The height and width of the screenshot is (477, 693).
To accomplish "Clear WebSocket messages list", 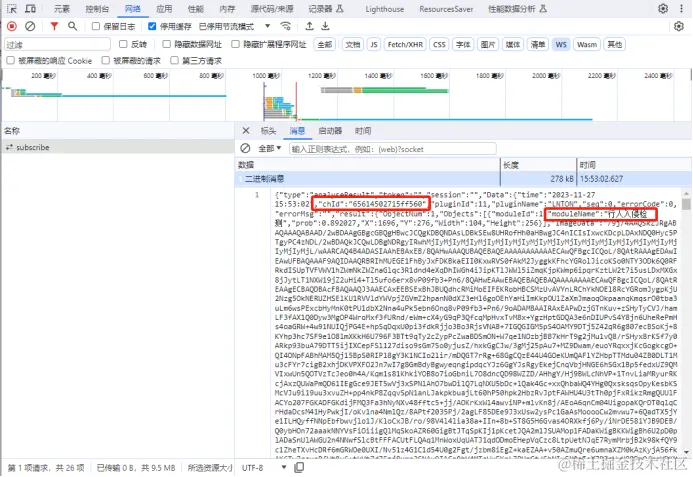I will (245, 149).
